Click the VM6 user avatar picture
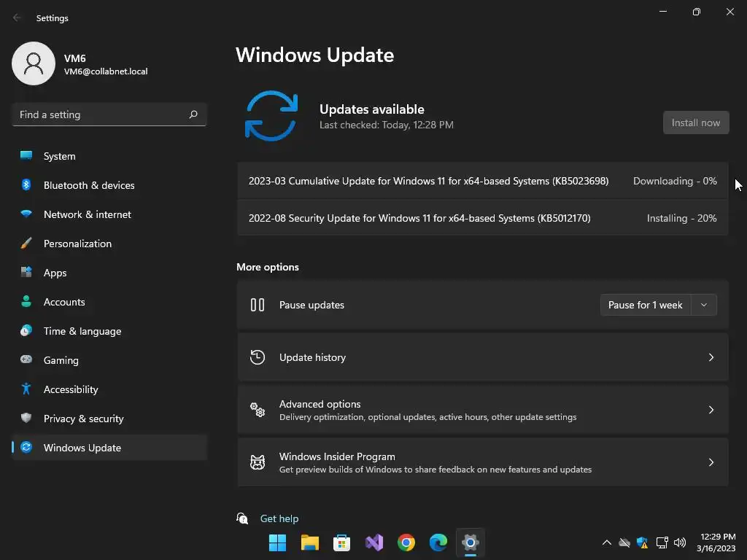 (34, 63)
